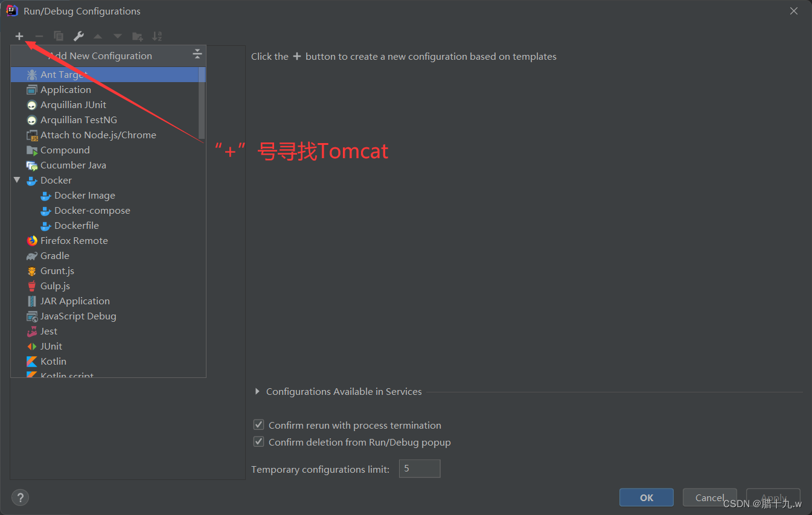Screen dimensions: 812x515
Task: Uncheck Confirm rerun with process termination
Action: [x=258, y=424]
